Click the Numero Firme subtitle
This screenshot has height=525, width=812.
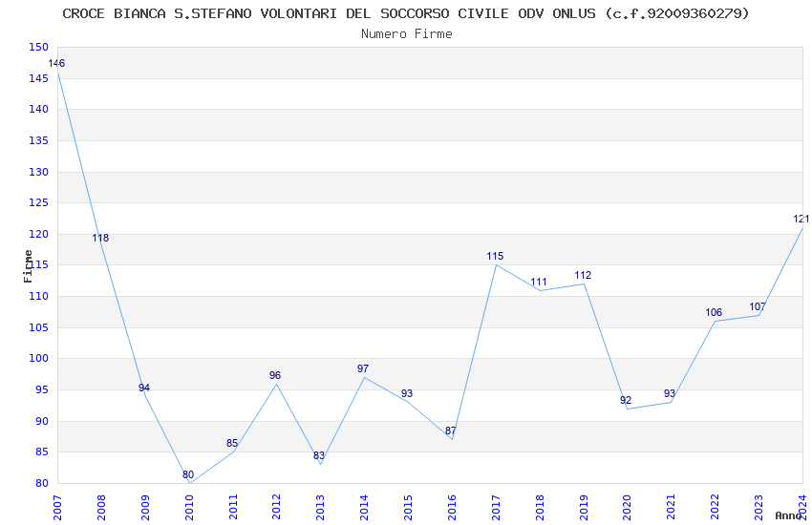pos(407,34)
